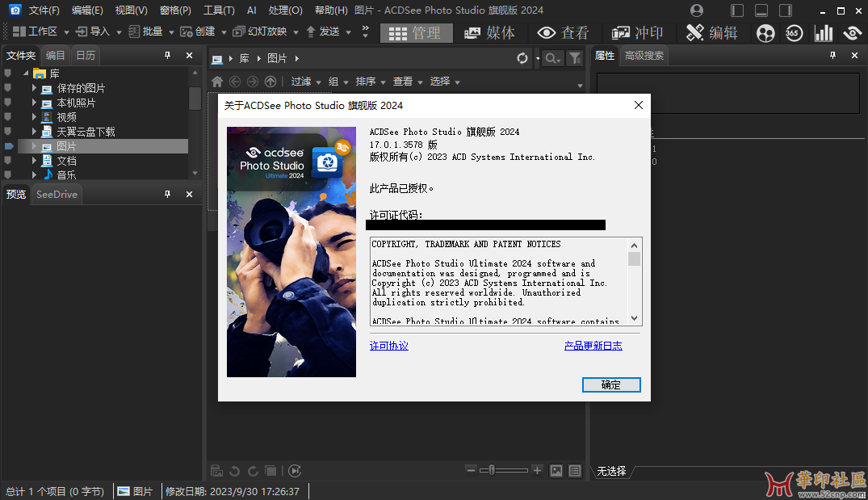The width and height of the screenshot is (868, 500).
Task: Go back using the left arrow icon
Action: pos(235,82)
